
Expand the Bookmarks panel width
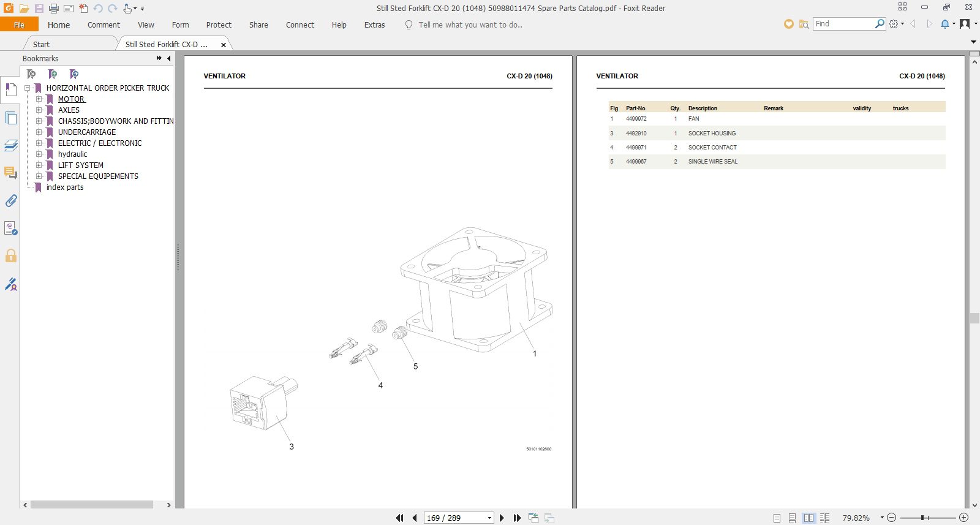tap(159, 58)
